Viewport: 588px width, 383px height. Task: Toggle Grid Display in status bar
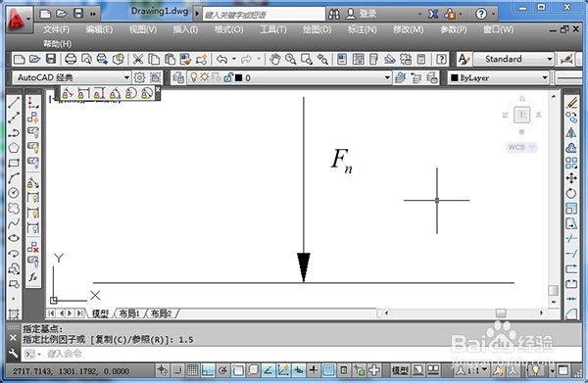192,370
